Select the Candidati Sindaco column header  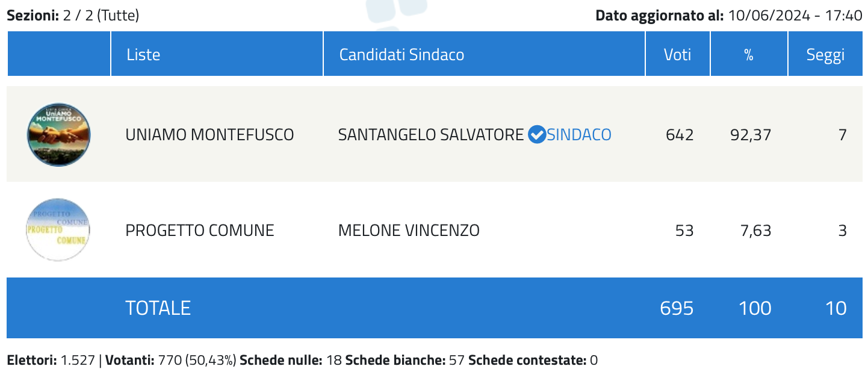(401, 55)
